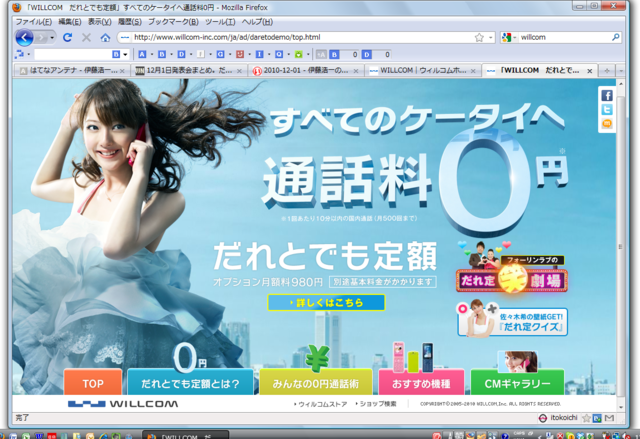This screenshot has height=439, width=640.
Task: Click the orange TOP navigation button
Action: coord(93,382)
